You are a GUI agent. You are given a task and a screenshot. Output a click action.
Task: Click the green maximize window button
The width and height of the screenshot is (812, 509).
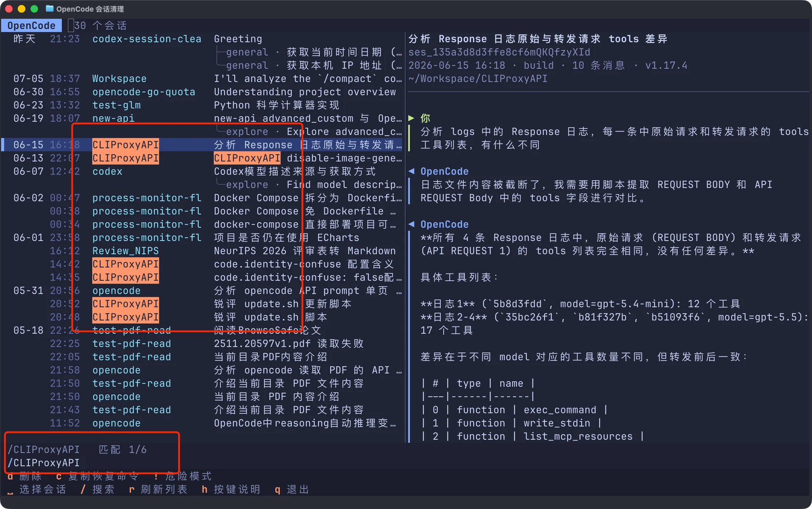pyautogui.click(x=34, y=8)
